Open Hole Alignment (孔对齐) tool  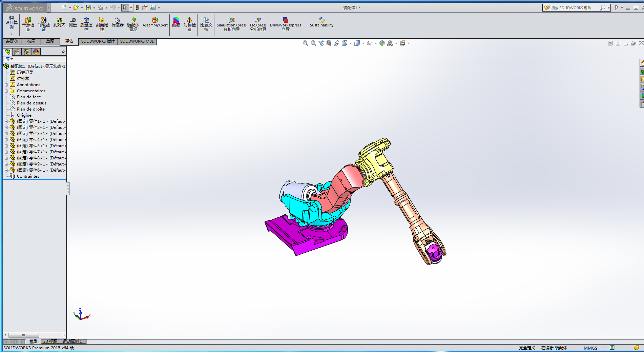pos(59,22)
